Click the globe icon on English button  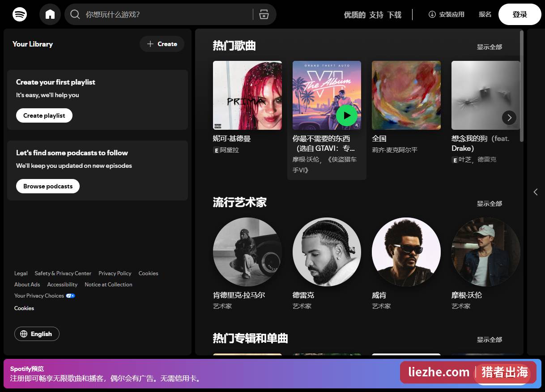[24, 334]
